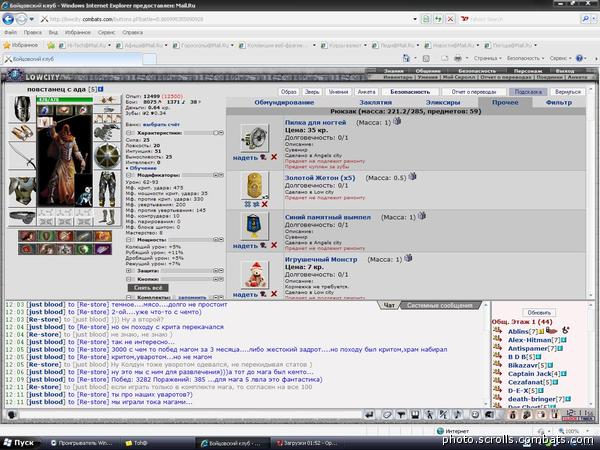Click the chat message input field
600x450 pixels.
[x=189, y=415]
